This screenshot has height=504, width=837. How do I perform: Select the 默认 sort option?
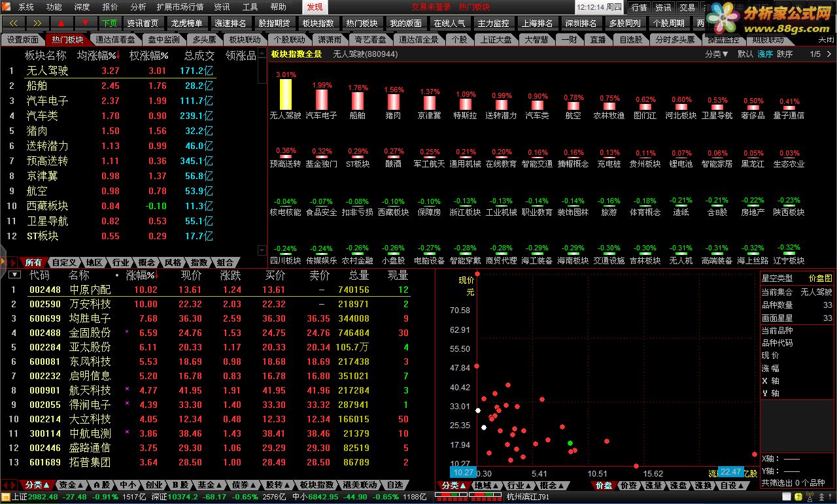pos(745,54)
